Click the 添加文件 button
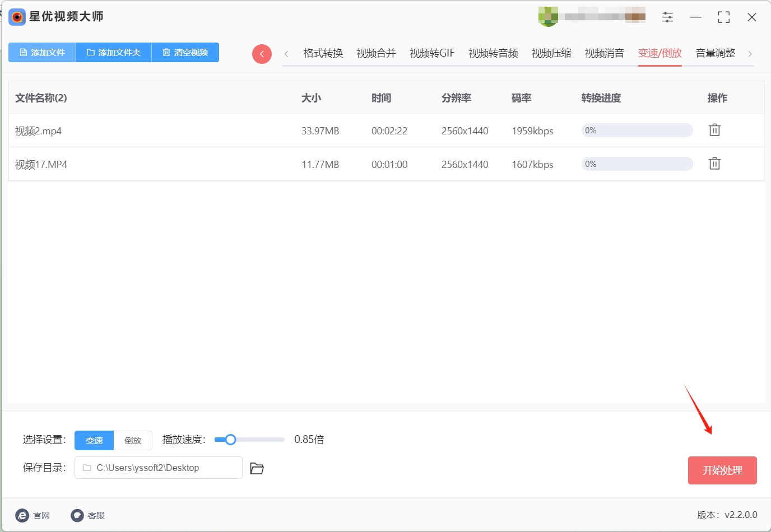This screenshot has height=532, width=771. [x=42, y=52]
